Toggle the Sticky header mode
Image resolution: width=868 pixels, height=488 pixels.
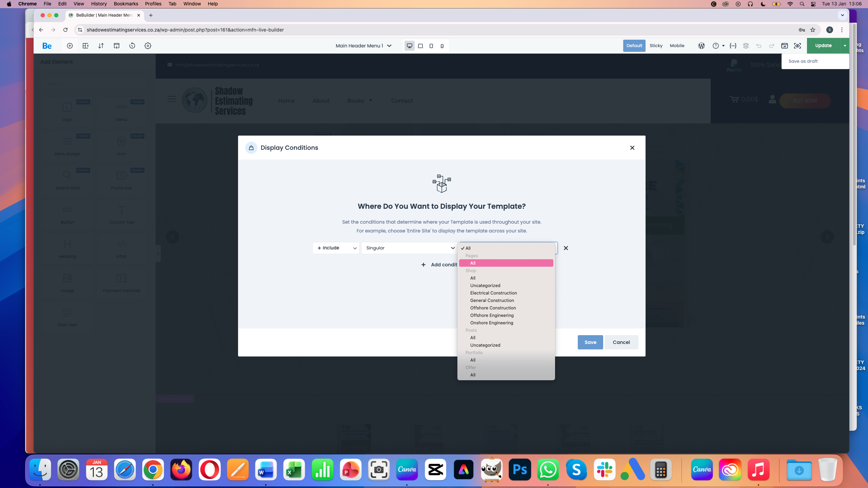pyautogui.click(x=656, y=46)
